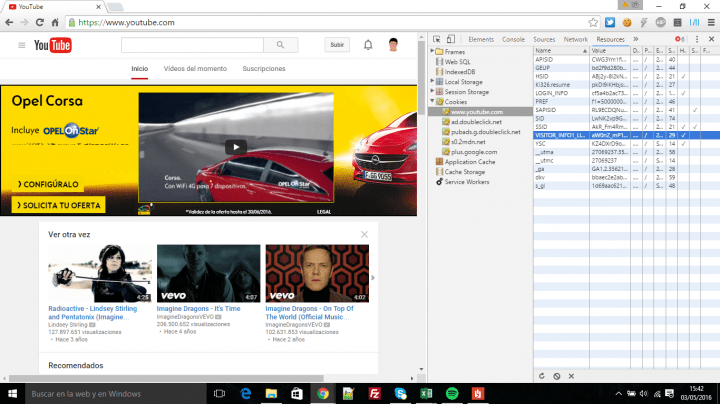
Task: Open Application Cache in the sidebar
Action: point(470,162)
